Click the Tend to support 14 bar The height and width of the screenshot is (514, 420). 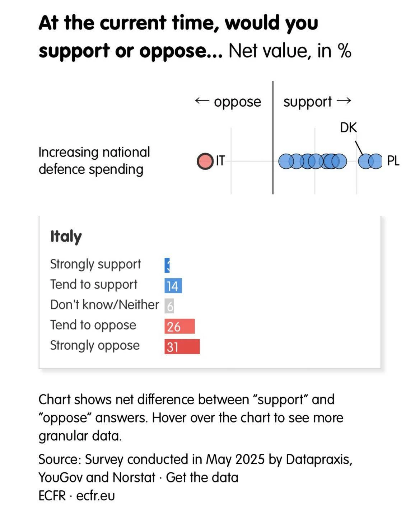[x=173, y=286]
